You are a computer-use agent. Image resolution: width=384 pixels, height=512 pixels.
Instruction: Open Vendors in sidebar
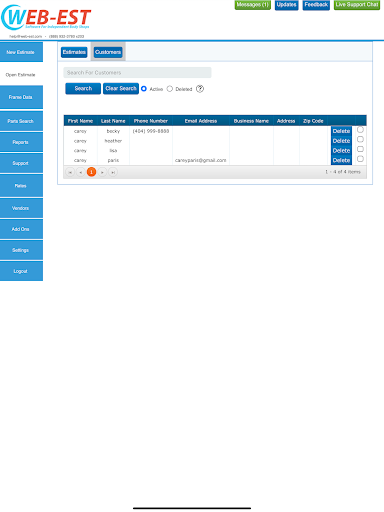tap(21, 208)
